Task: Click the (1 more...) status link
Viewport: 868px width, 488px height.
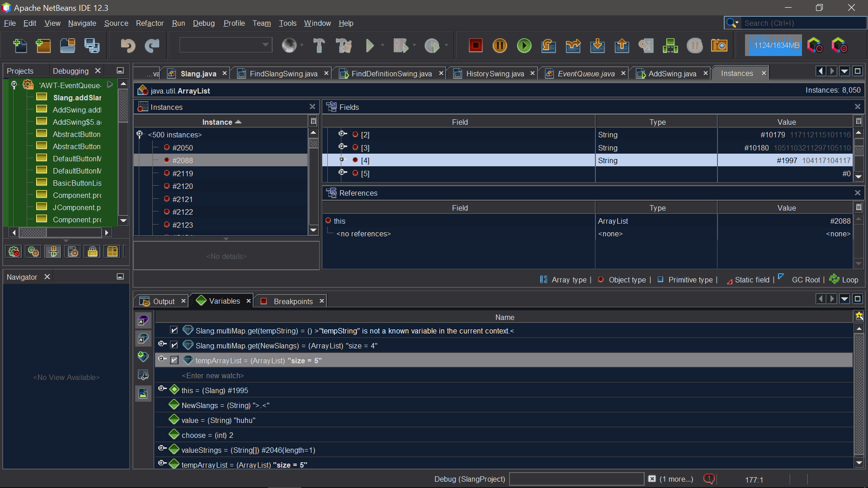Action: click(x=676, y=479)
